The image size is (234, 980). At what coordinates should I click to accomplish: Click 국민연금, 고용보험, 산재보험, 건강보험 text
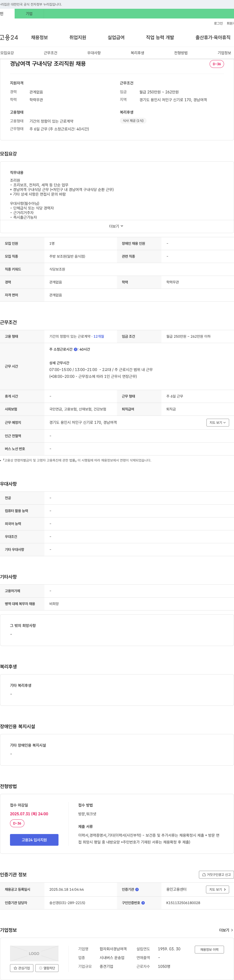[78, 409]
